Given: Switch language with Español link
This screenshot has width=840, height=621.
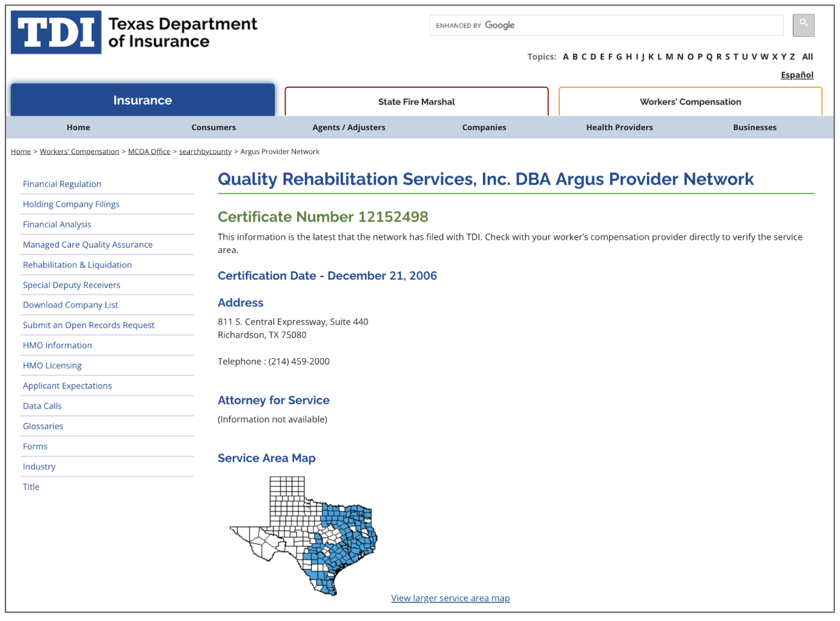Looking at the screenshot, I should pos(797,75).
